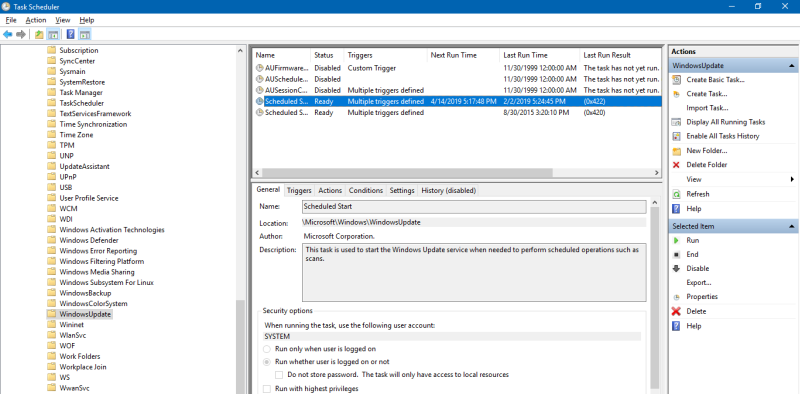Viewport: 800px width, 394px height.
Task: Click the red X Delete Folder icon
Action: point(677,165)
